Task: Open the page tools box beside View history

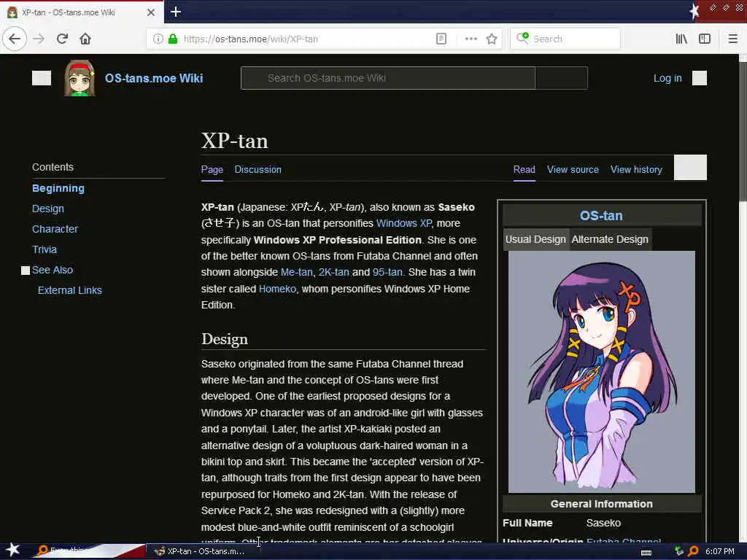Action: point(690,168)
